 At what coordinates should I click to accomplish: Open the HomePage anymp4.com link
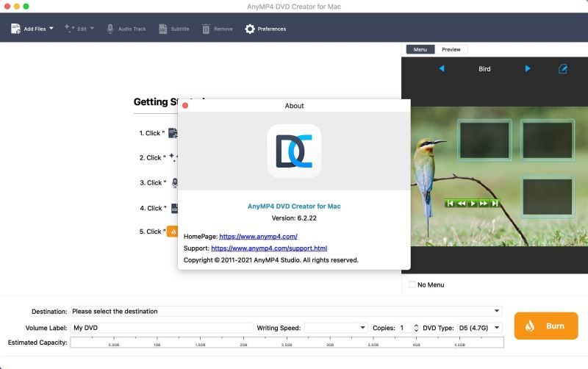point(258,237)
